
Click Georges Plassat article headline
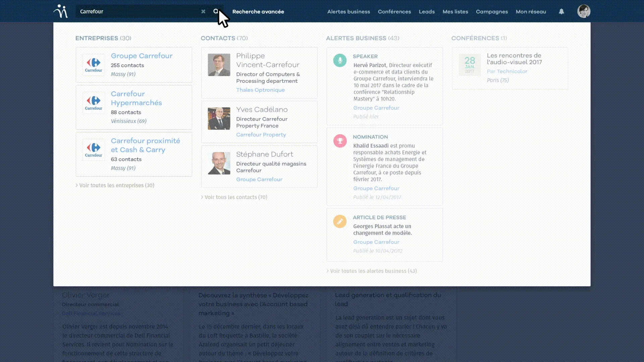382,230
